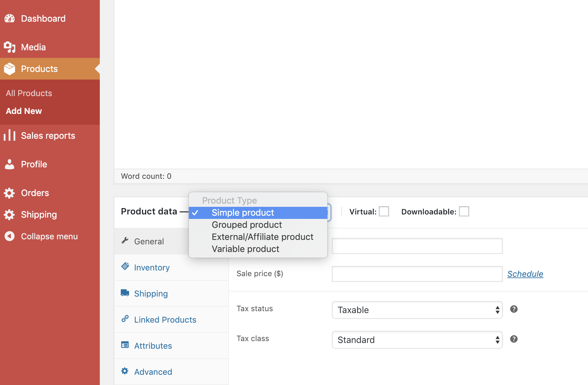
Task: Open All Products in the sidebar
Action: tap(29, 93)
